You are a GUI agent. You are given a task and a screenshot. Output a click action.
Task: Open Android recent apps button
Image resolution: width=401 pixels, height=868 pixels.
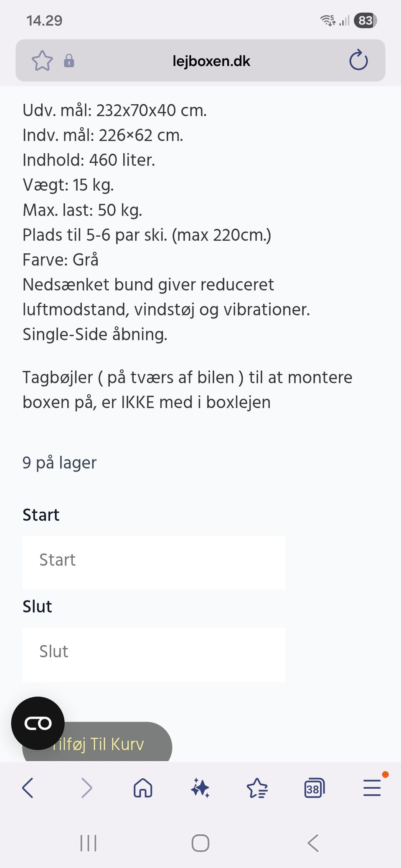88,843
